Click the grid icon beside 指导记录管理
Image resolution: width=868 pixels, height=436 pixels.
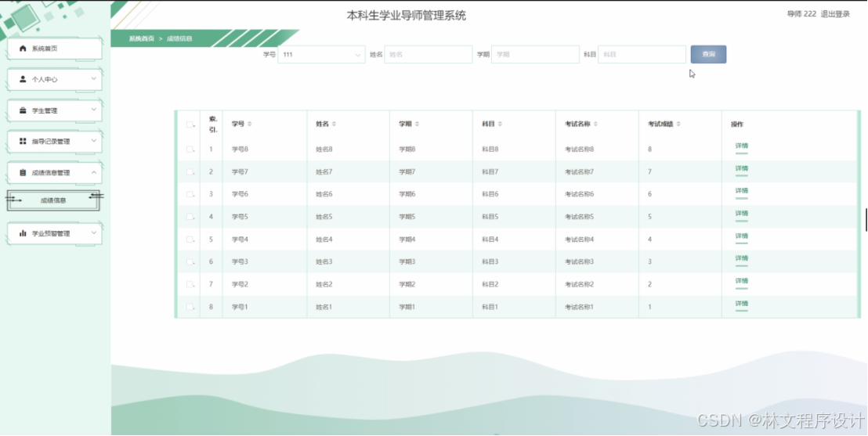coord(23,141)
